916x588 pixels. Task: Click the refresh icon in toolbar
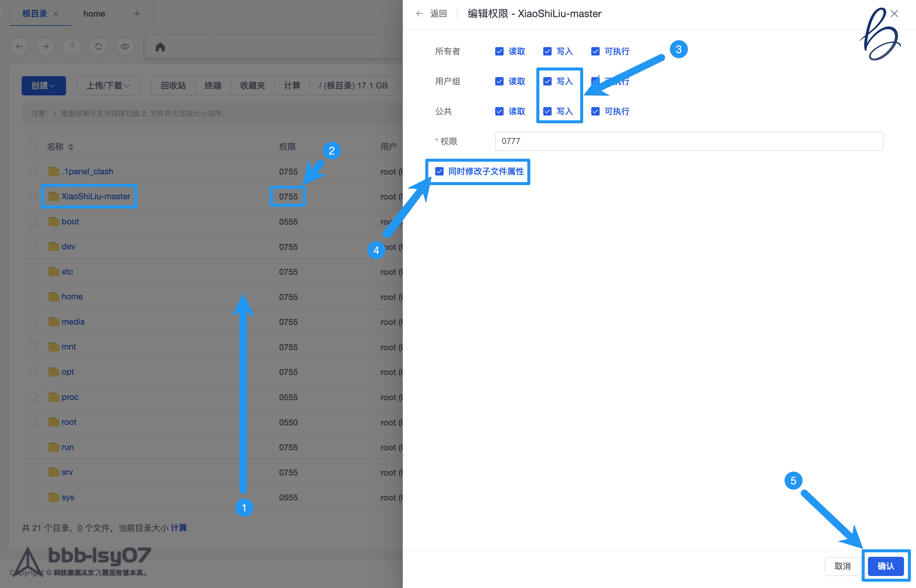coord(98,46)
